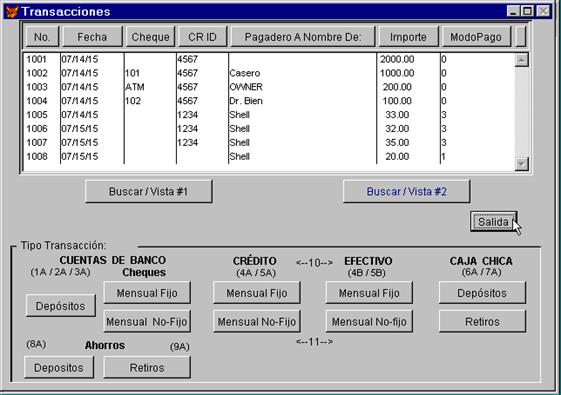Click amount 2000.00
Image resolution: width=561 pixels, height=395 pixels.
tap(397, 59)
